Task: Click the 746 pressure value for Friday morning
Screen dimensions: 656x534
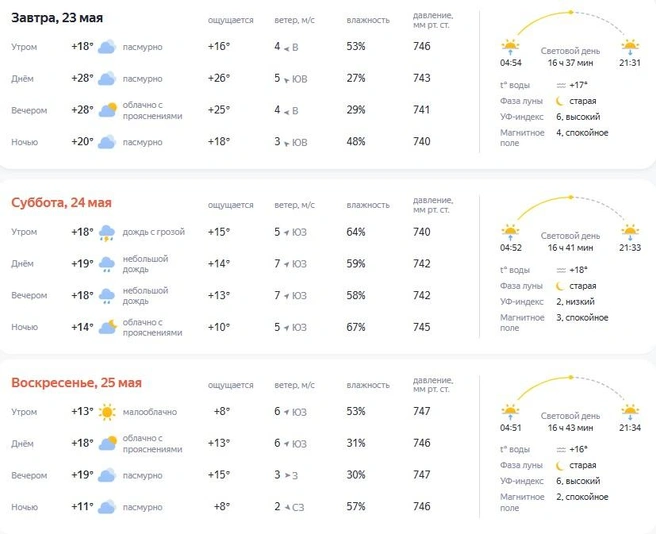Action: 422,46
